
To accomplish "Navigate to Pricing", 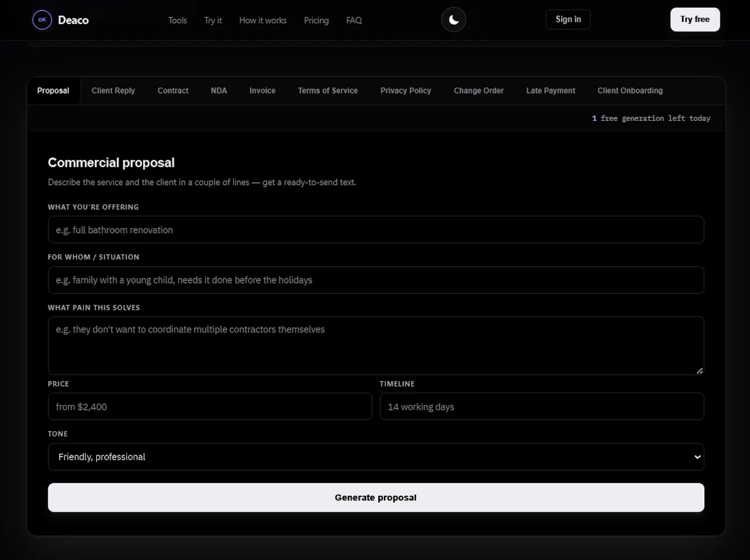I will coord(316,20).
